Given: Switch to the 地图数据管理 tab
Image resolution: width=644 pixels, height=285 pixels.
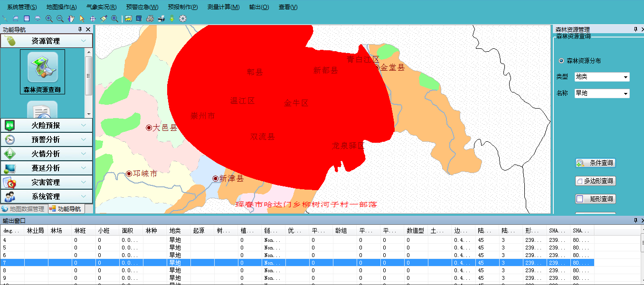Looking at the screenshot, I should coord(23,209).
